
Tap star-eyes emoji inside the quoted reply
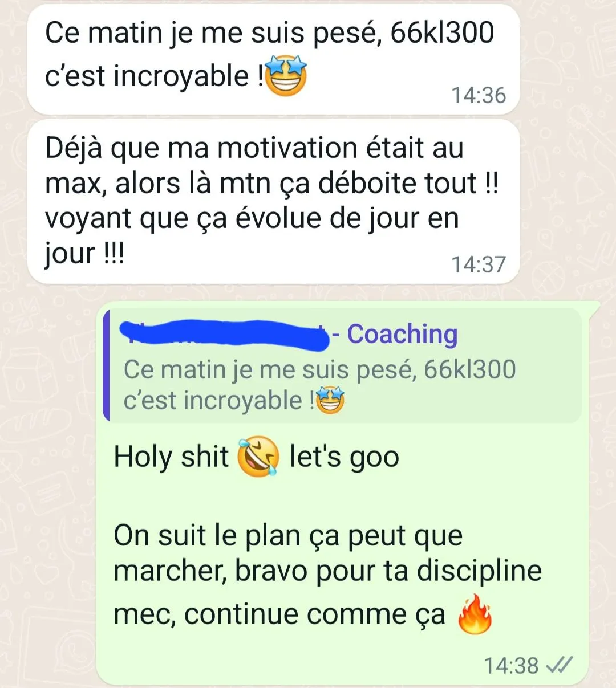(330, 400)
